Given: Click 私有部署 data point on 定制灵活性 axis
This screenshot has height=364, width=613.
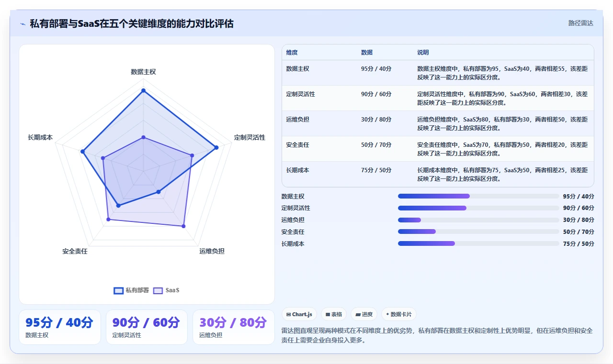Looking at the screenshot, I should pyautogui.click(x=216, y=147).
